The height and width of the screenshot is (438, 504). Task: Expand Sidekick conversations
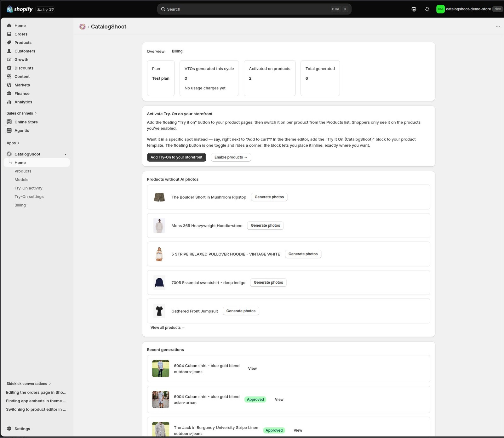(x=29, y=384)
